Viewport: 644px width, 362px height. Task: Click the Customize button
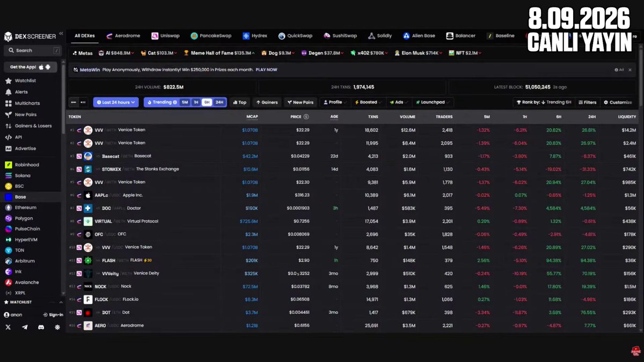(618, 102)
